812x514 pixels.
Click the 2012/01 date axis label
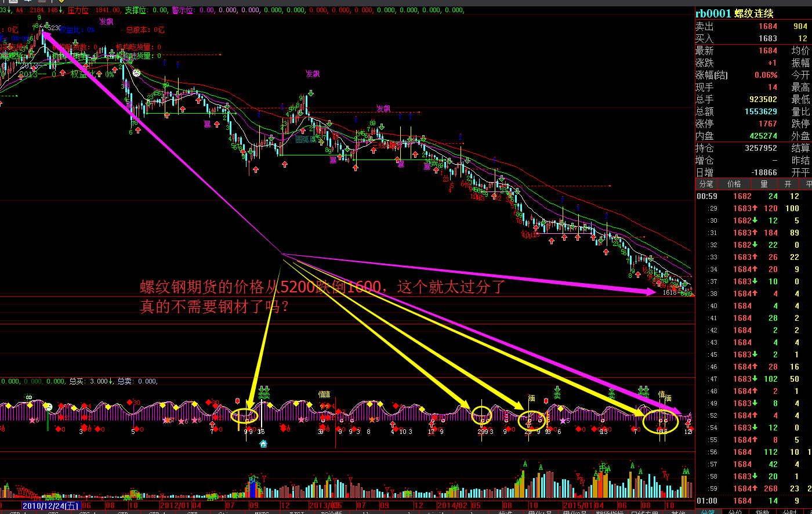point(175,506)
